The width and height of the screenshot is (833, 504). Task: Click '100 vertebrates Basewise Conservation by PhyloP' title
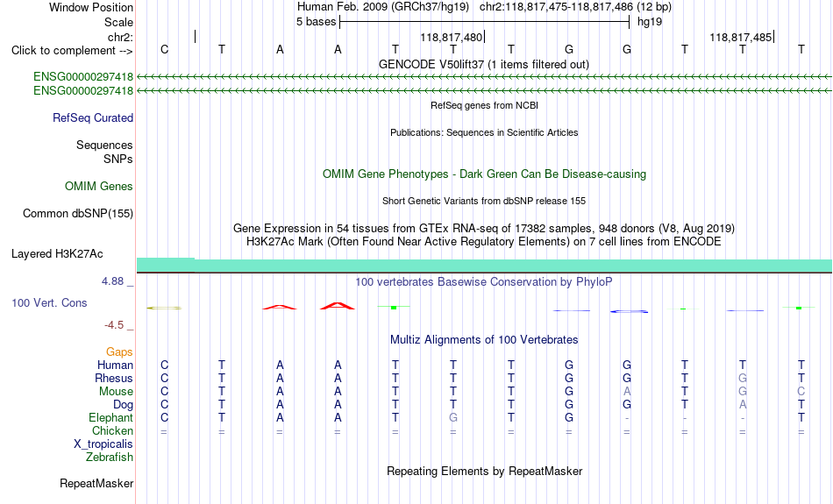pyautogui.click(x=484, y=282)
